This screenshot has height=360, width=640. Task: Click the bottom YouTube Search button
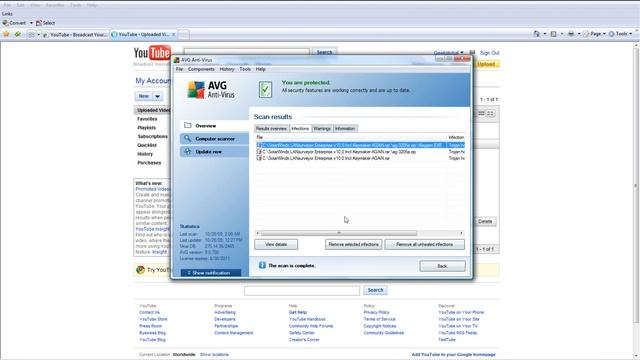click(x=376, y=290)
